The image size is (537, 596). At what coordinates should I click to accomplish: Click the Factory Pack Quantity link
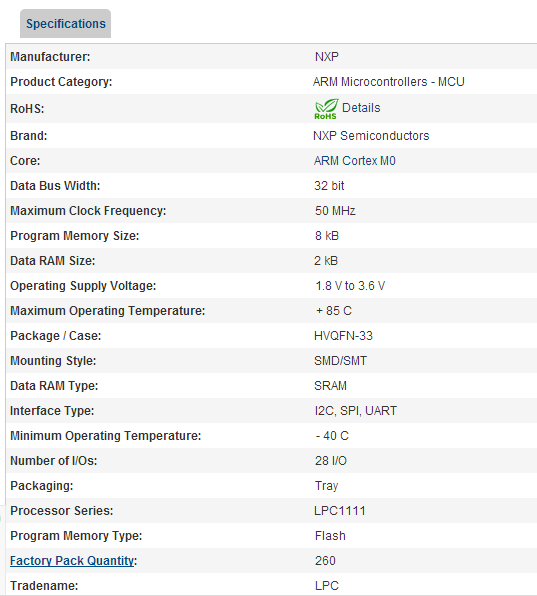(72, 561)
